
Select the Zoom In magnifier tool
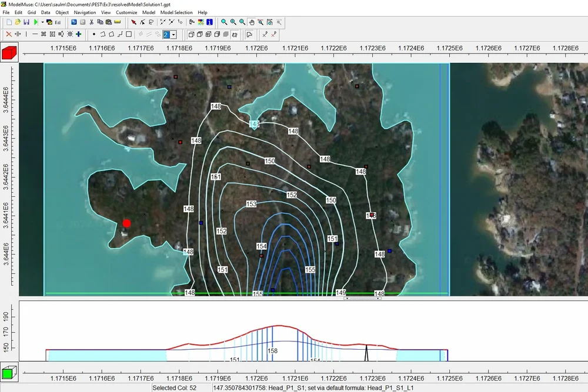coord(232,22)
